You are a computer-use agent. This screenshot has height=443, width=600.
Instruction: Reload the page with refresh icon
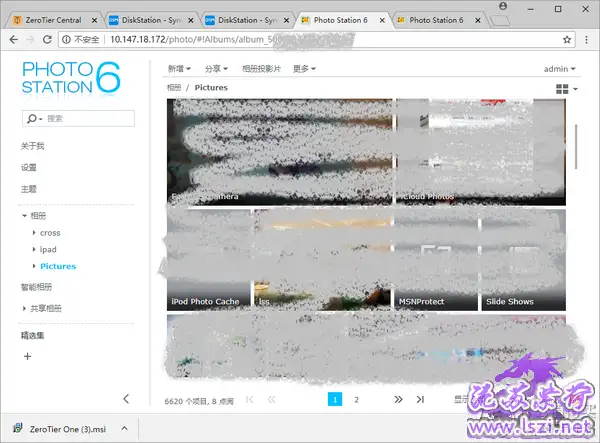point(47,39)
